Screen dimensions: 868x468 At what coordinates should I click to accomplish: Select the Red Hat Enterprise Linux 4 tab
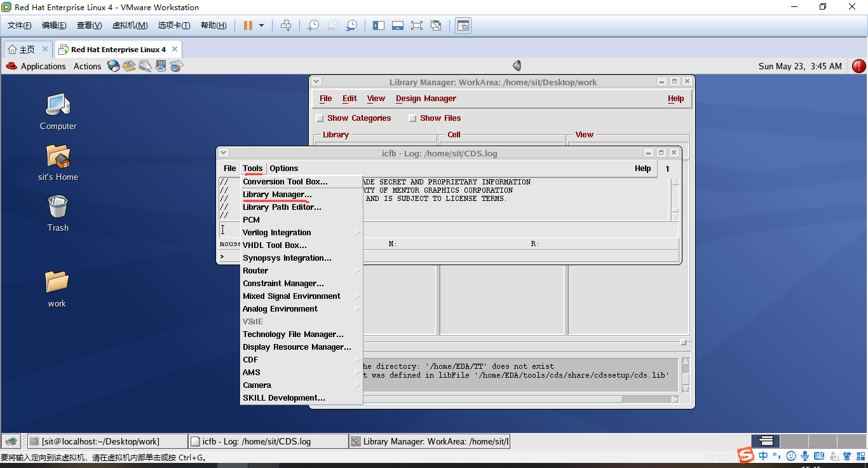118,50
